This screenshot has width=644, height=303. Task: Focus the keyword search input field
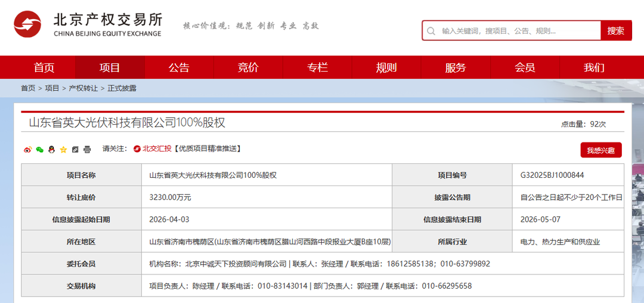click(x=513, y=31)
